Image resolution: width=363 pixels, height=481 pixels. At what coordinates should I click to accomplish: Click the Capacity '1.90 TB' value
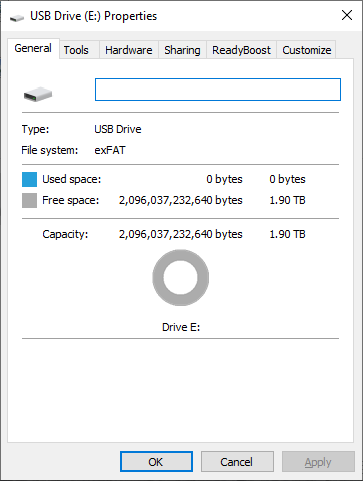tap(287, 234)
